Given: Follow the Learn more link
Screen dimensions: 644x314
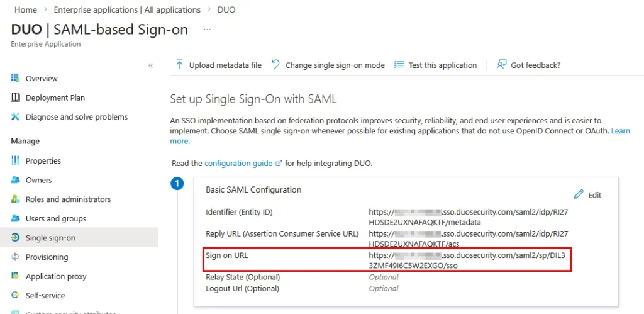Looking at the screenshot, I should [x=621, y=131].
